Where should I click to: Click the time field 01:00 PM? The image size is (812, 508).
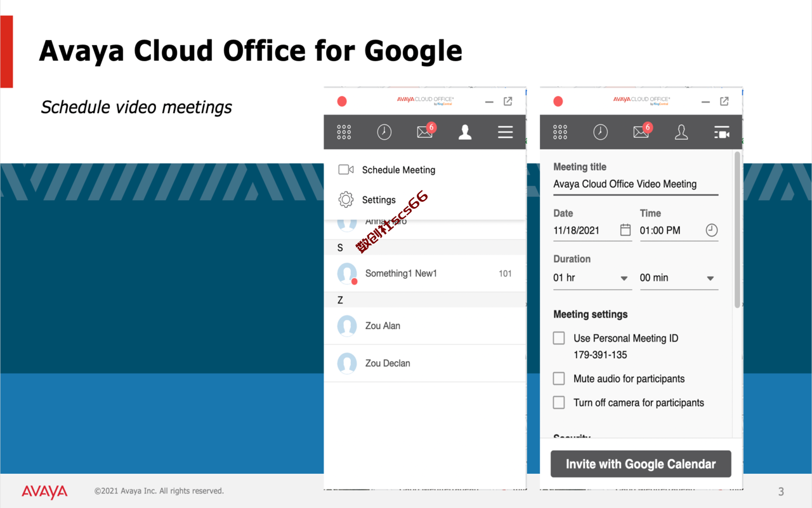pyautogui.click(x=679, y=231)
